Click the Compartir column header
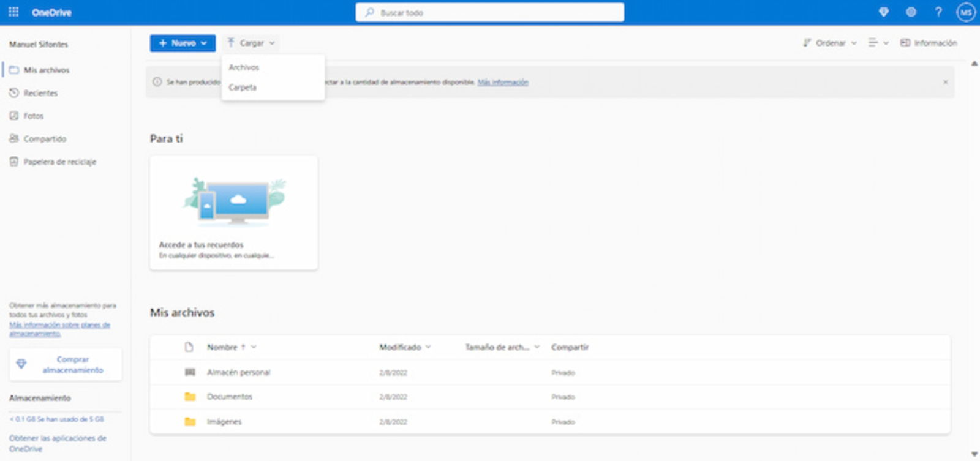 (x=570, y=347)
